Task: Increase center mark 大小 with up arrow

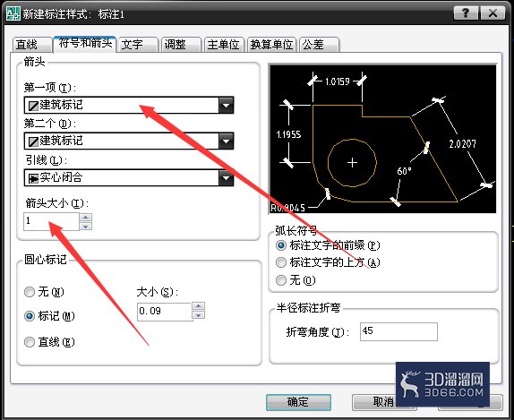Action: (x=199, y=306)
